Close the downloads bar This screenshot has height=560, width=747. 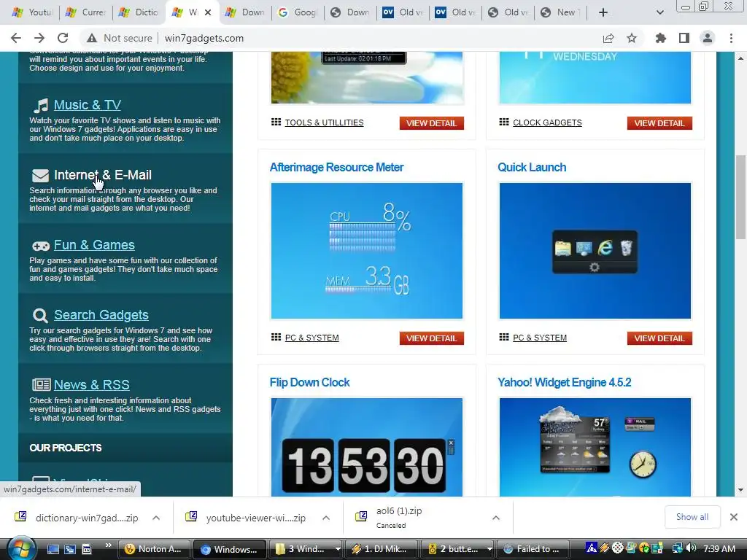pyautogui.click(x=734, y=517)
